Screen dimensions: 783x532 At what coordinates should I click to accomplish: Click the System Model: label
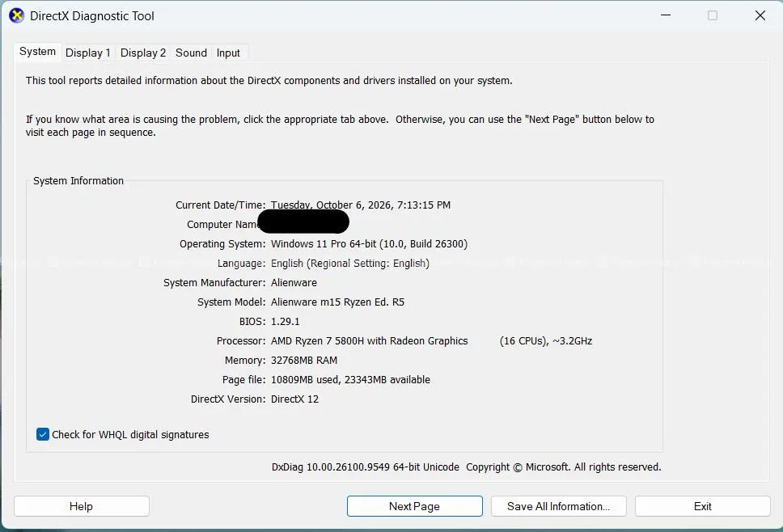(231, 302)
